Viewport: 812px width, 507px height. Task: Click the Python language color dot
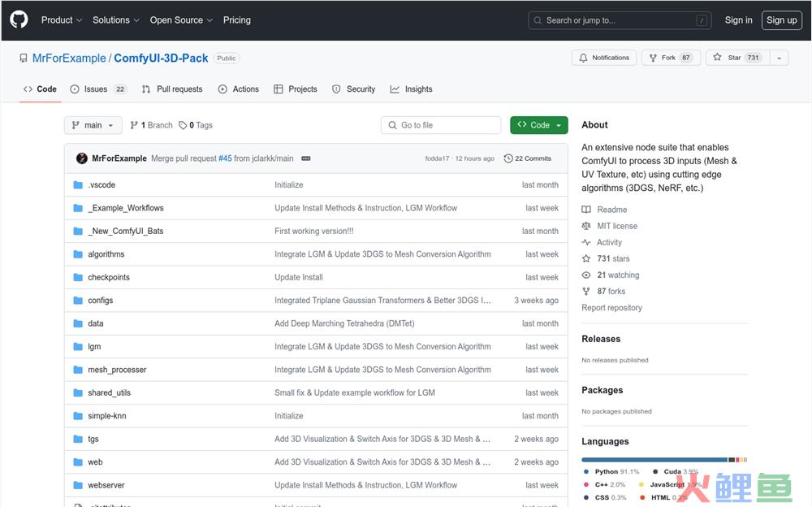click(586, 472)
